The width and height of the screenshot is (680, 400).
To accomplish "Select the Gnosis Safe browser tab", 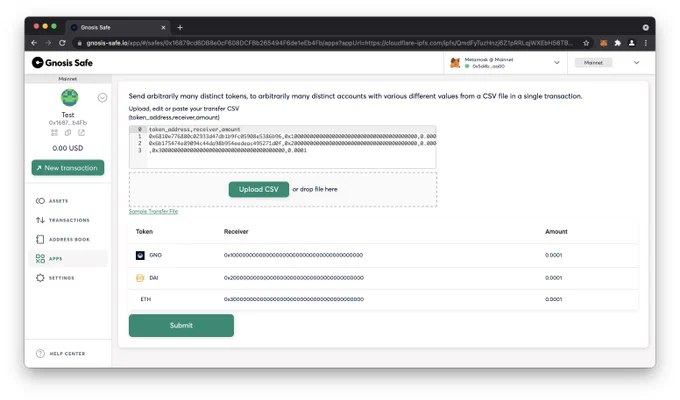I will (118, 27).
